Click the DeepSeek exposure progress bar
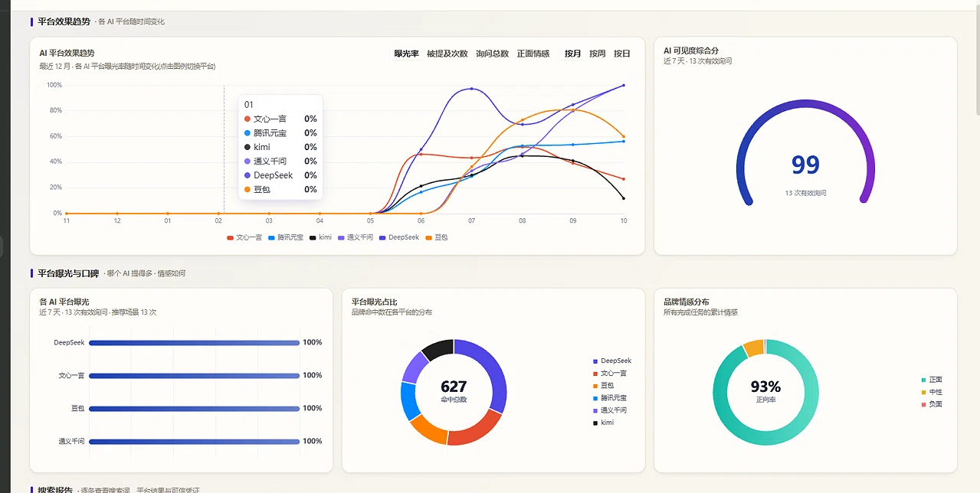980x493 pixels. [194, 342]
